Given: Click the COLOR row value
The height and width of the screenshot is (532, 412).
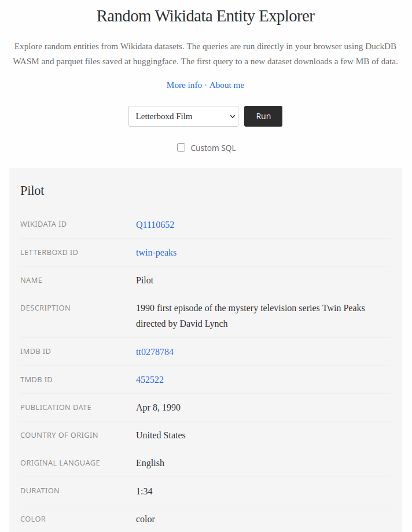Looking at the screenshot, I should [x=145, y=519].
